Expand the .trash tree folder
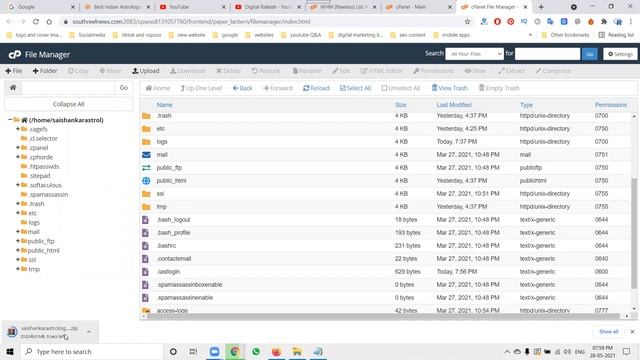The width and height of the screenshot is (640, 360). 18,203
